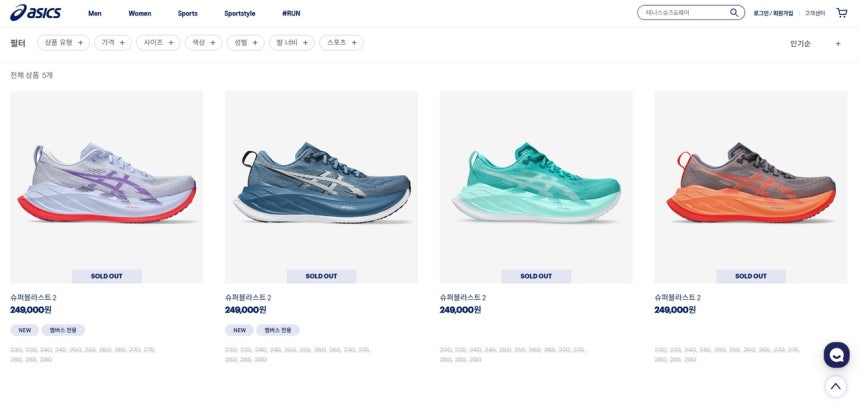The height and width of the screenshot is (406, 860).
Task: Open the Sportstyle menu
Action: click(240, 14)
